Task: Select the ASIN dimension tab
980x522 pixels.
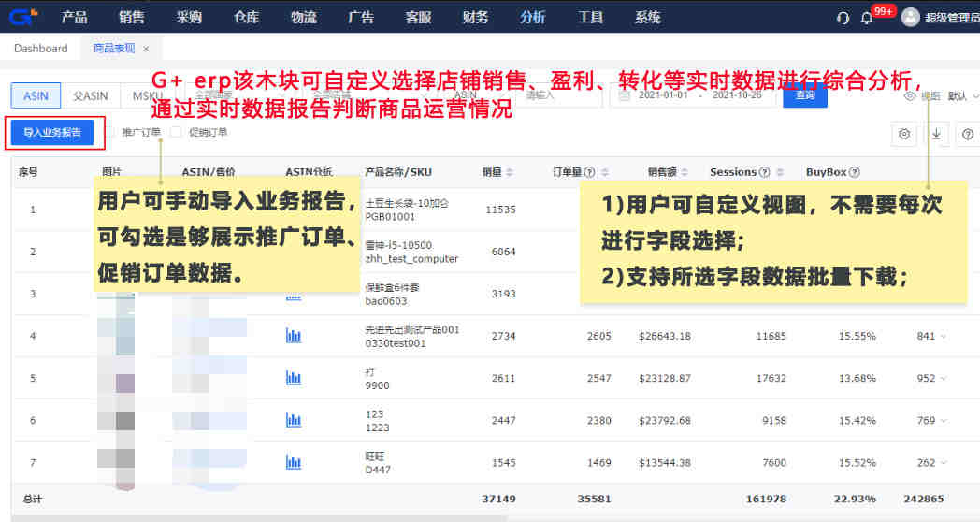Action: point(36,95)
